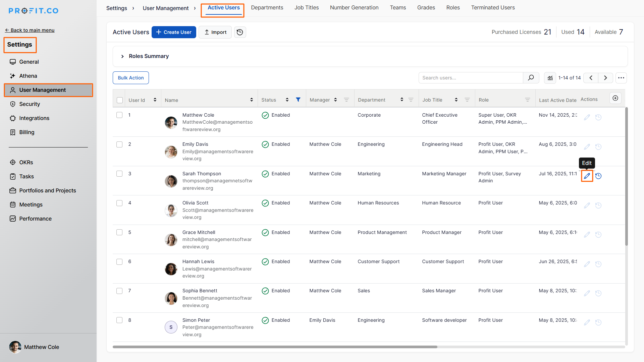Sort by Name column arrows

(x=252, y=100)
